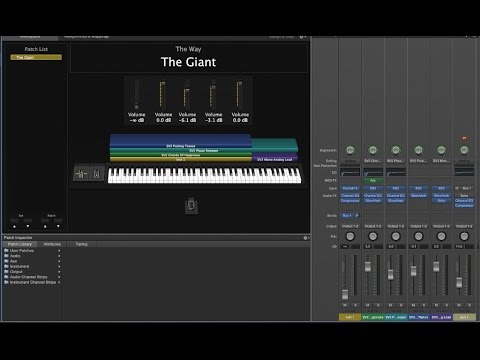Screen dimensions: 480x360
Task: Open the Input slot on Inst 1 strip
Action: (x=350, y=188)
